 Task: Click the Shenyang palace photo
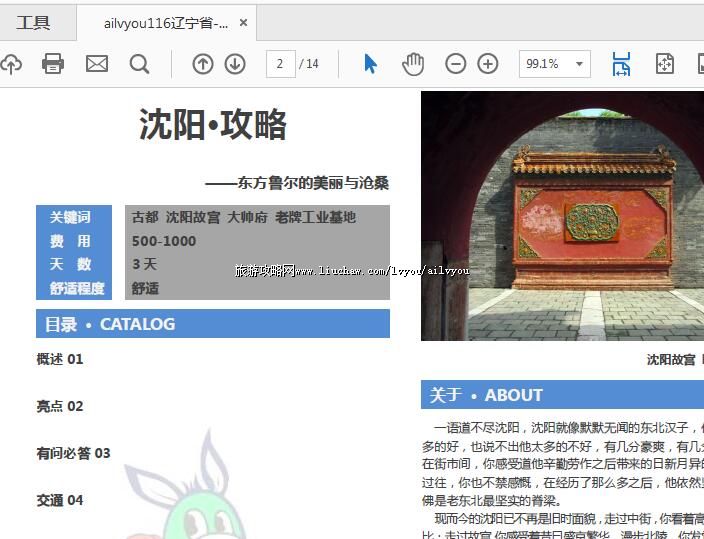tap(562, 216)
